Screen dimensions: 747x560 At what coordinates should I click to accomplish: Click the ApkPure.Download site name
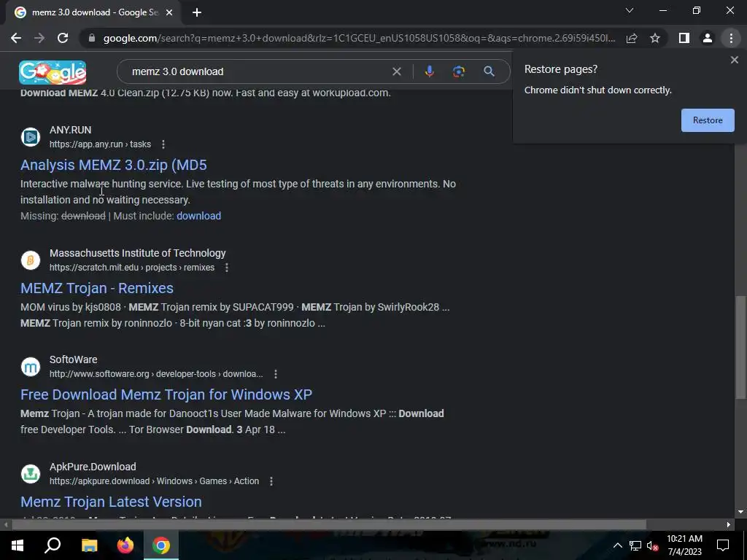pyautogui.click(x=93, y=467)
